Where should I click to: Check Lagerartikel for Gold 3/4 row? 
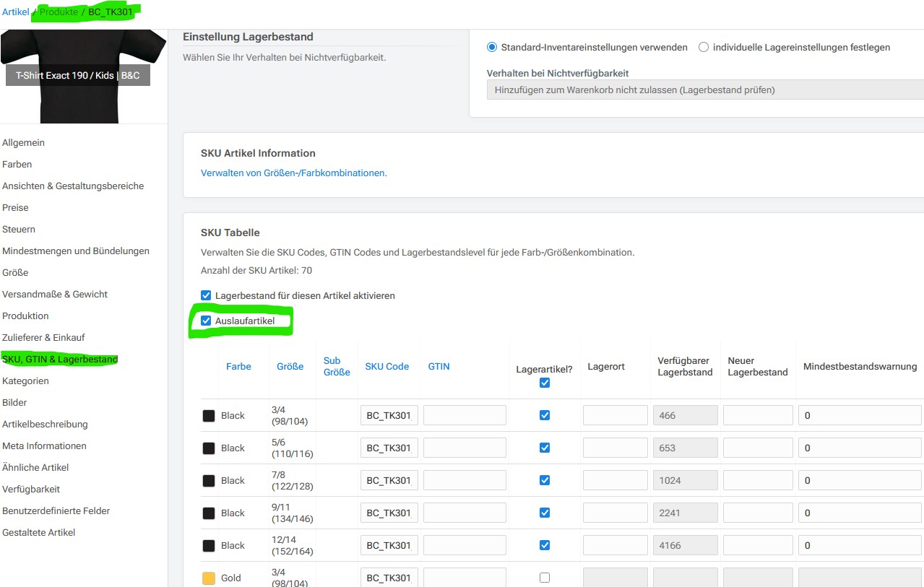coord(545,578)
